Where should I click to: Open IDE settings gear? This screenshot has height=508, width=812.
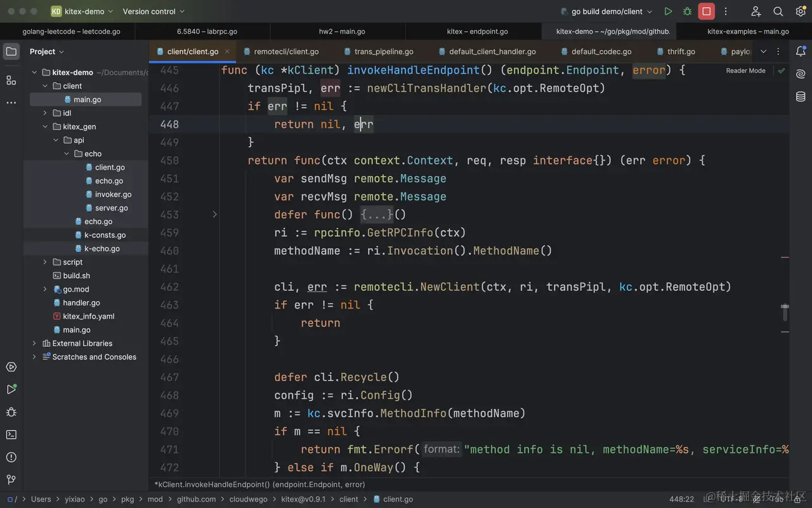click(801, 11)
